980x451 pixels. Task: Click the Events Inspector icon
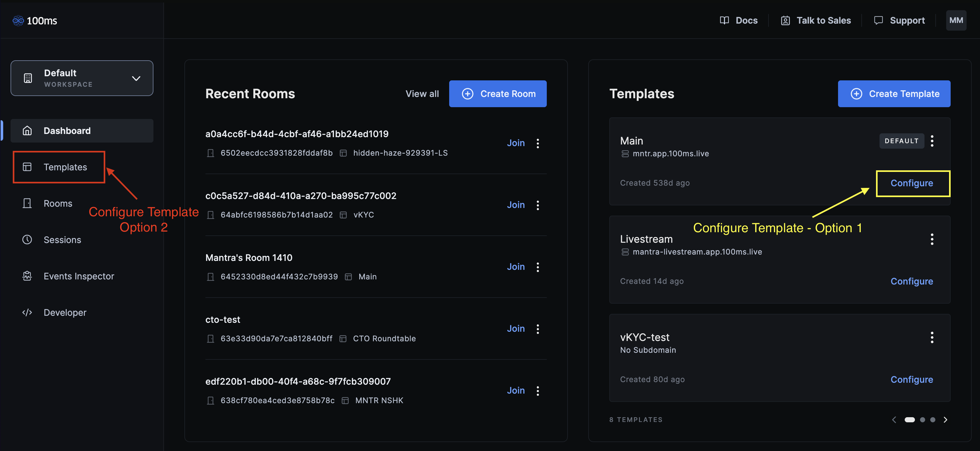pos(27,276)
